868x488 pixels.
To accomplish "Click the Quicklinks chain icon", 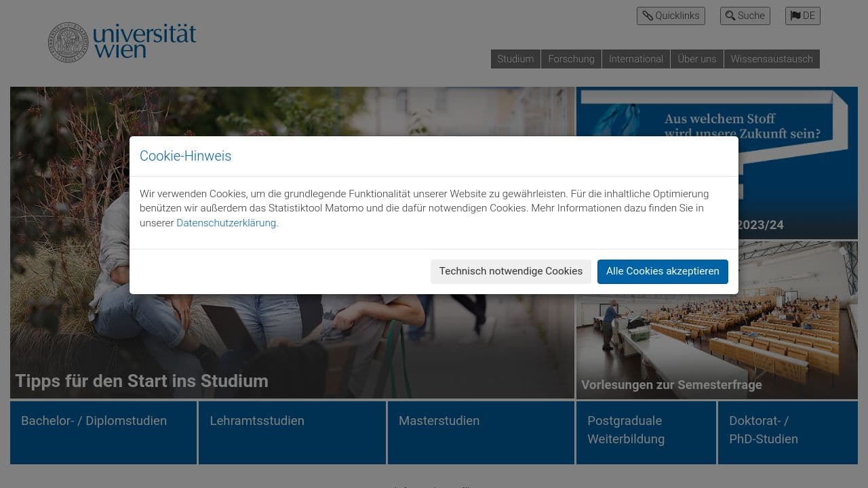I will 649,16.
